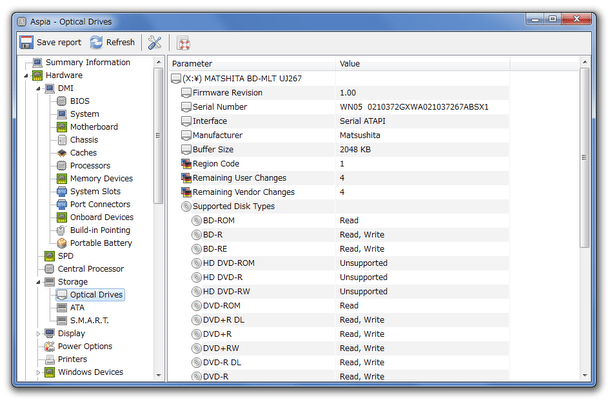The image size is (610, 402).
Task: Click the details list scroll up arrow
Action: tap(584, 62)
